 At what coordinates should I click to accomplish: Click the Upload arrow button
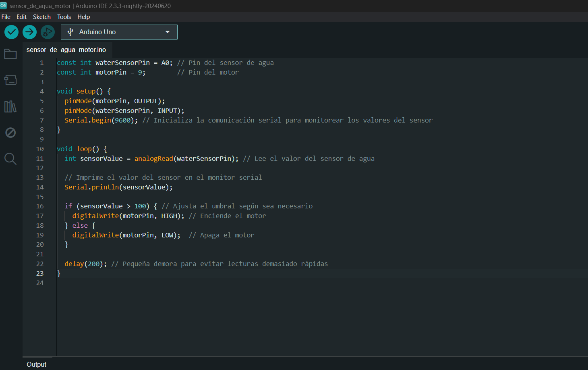(29, 32)
